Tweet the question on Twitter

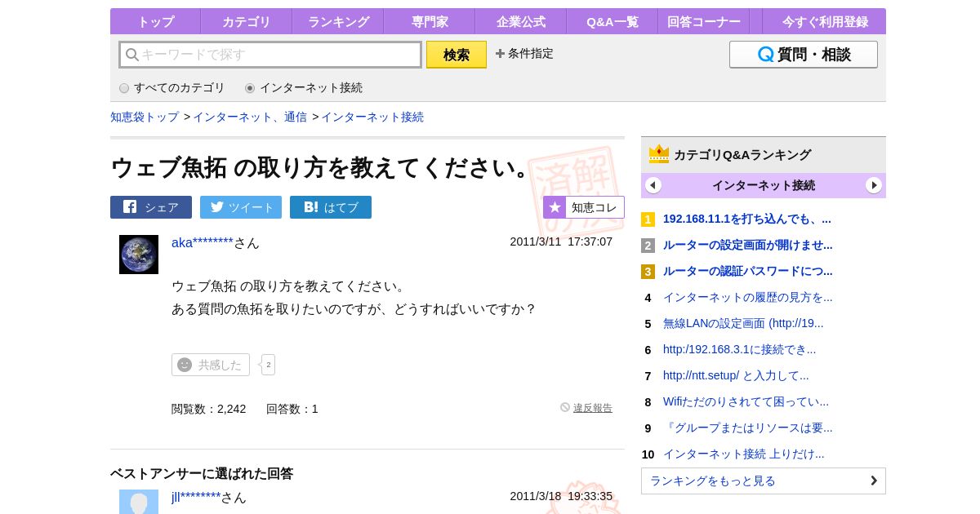241,207
